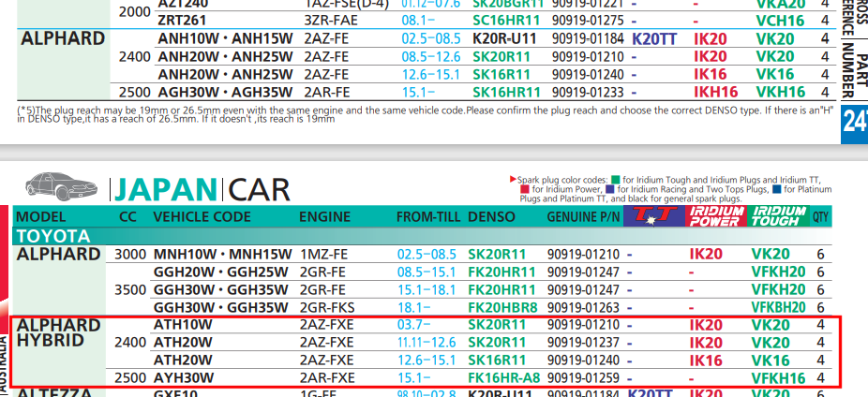Select engine 2GR-FKS cell

tap(326, 307)
